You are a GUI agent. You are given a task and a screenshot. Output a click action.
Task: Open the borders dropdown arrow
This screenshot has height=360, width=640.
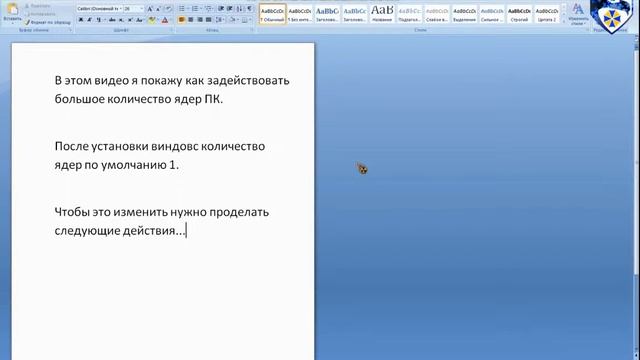pos(250,20)
